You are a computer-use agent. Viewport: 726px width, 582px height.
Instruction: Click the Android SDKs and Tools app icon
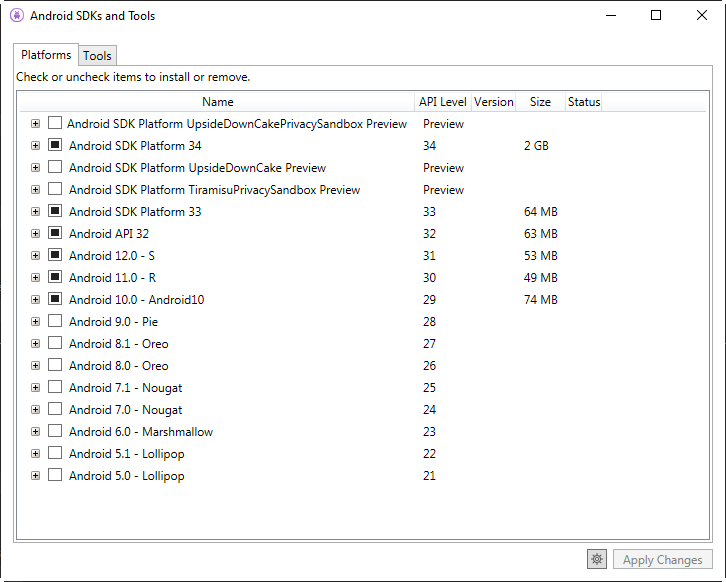point(17,15)
